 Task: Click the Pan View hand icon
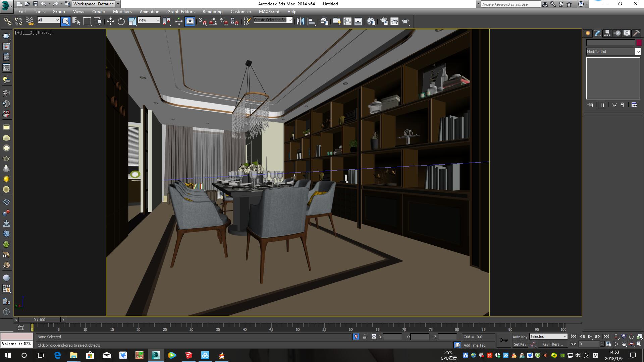(x=624, y=344)
